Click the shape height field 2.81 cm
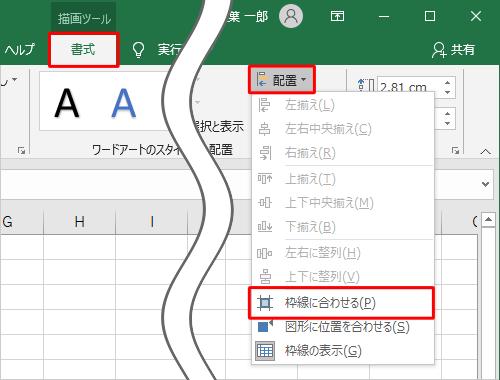Image resolution: width=500 pixels, height=380 pixels. tap(410, 87)
